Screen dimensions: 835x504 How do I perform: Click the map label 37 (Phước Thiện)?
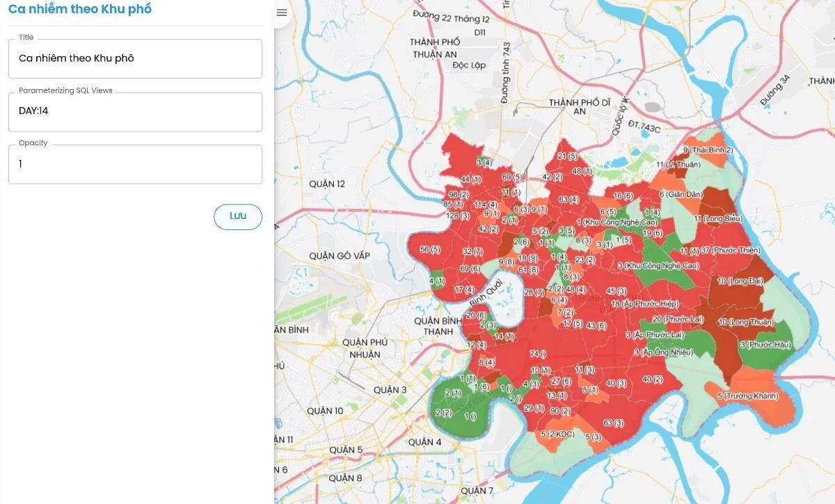(731, 250)
